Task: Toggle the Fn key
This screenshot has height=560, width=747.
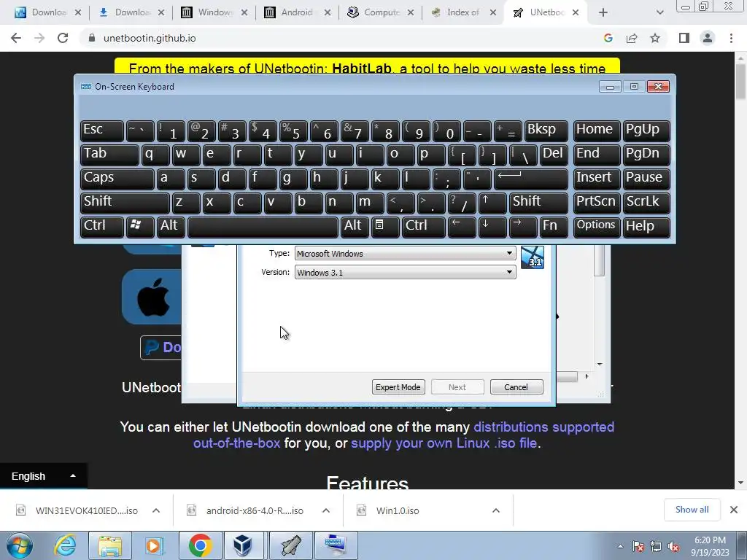Action: (x=554, y=226)
